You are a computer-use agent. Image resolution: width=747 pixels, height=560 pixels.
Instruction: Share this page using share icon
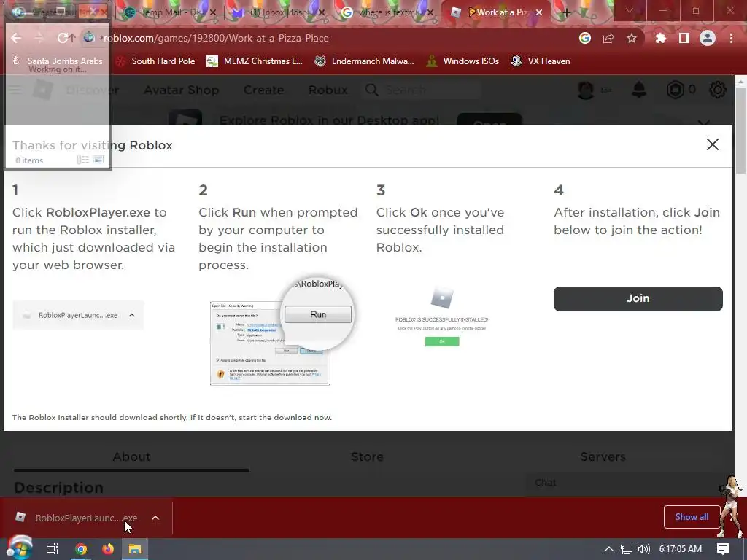608,38
